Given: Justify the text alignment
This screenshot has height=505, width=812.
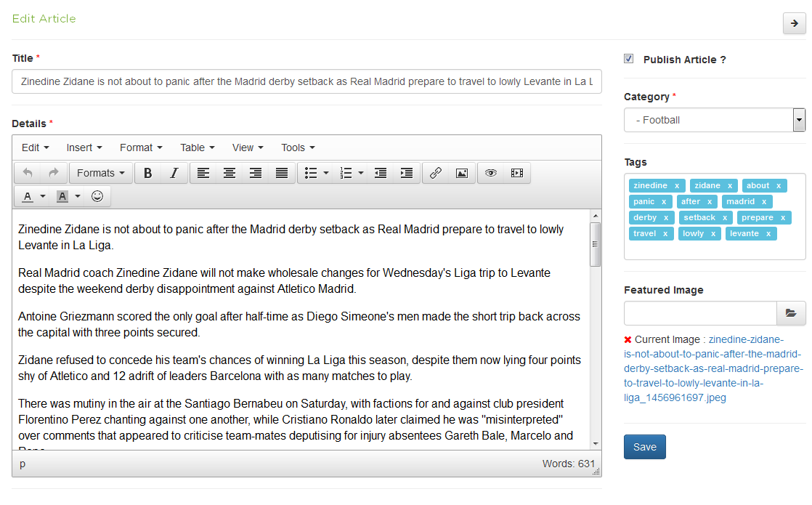Looking at the screenshot, I should point(282,173).
